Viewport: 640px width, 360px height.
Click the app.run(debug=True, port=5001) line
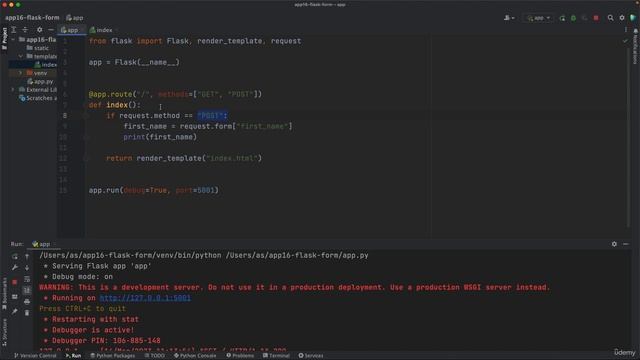153,190
